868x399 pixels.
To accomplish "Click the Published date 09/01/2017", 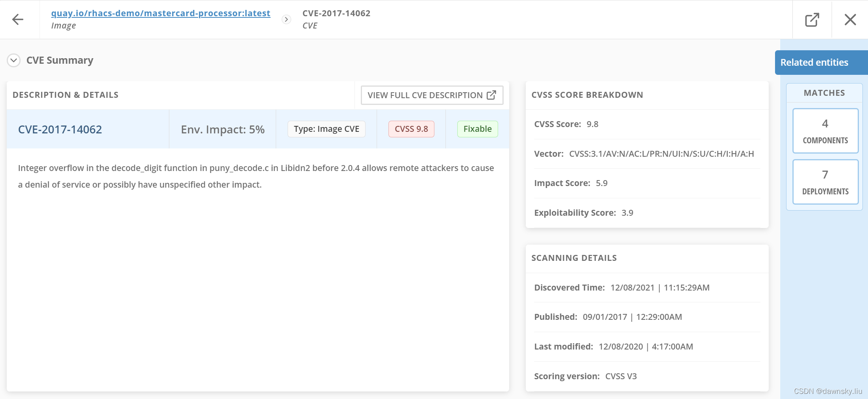I will [x=605, y=317].
